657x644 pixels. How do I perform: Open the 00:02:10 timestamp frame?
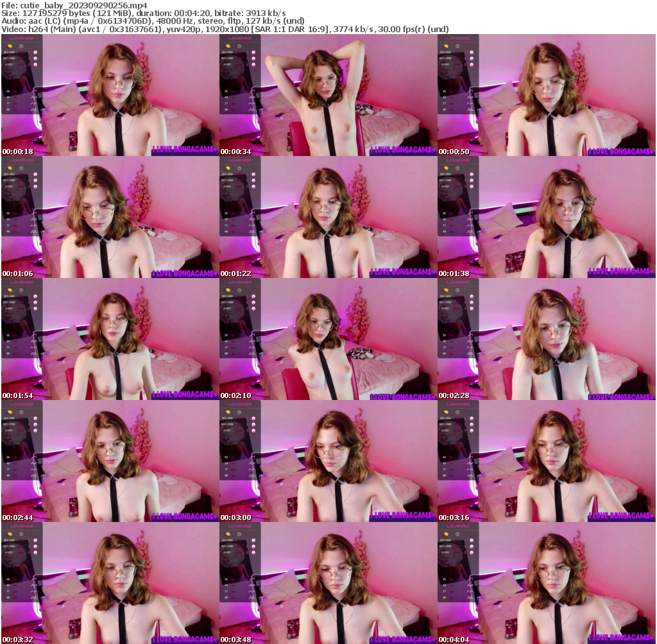point(234,395)
